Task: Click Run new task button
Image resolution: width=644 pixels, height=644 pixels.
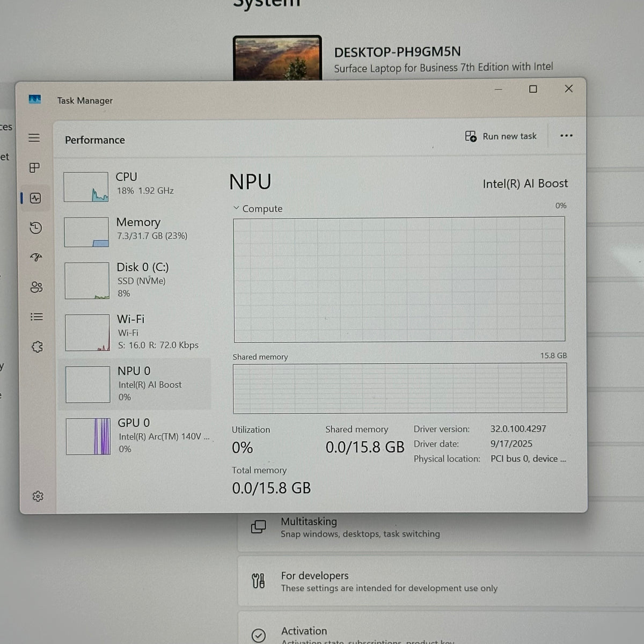Action: click(501, 136)
